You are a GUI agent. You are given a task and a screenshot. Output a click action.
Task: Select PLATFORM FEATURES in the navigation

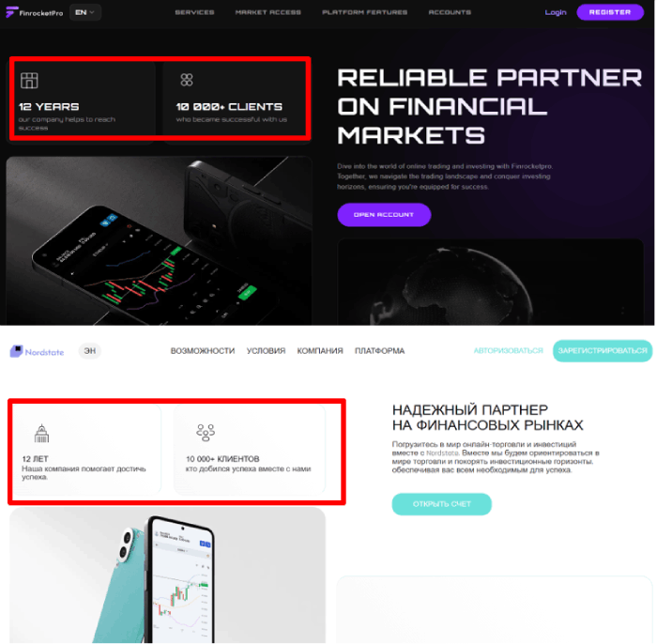(364, 12)
